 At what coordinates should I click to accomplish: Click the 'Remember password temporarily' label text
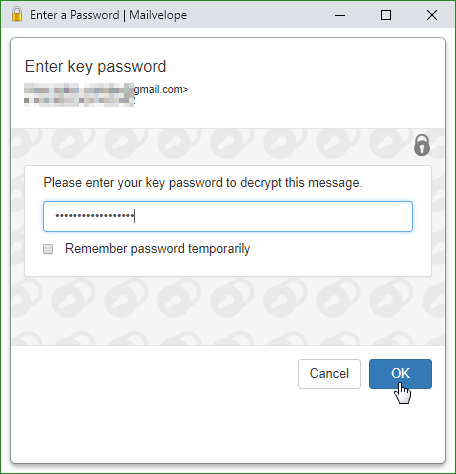(157, 249)
